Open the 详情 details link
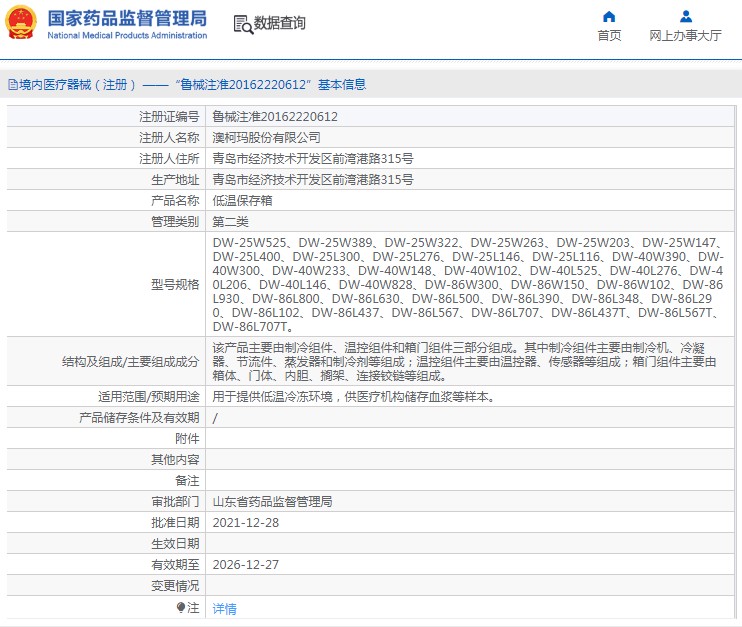 point(224,609)
